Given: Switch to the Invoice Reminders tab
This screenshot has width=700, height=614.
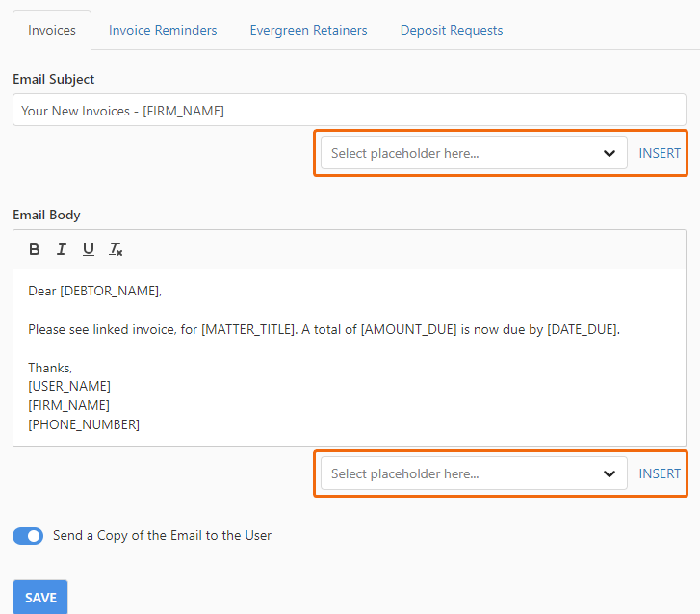Looking at the screenshot, I should 163,30.
